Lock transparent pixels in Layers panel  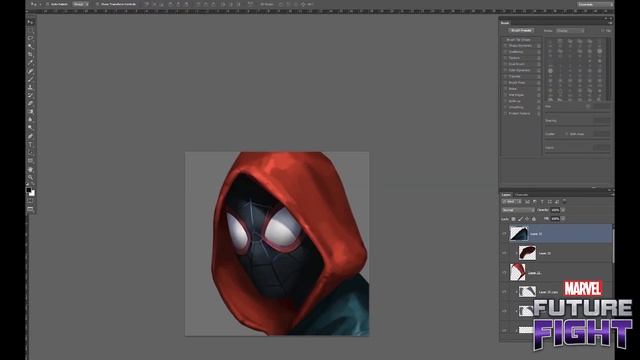click(513, 219)
